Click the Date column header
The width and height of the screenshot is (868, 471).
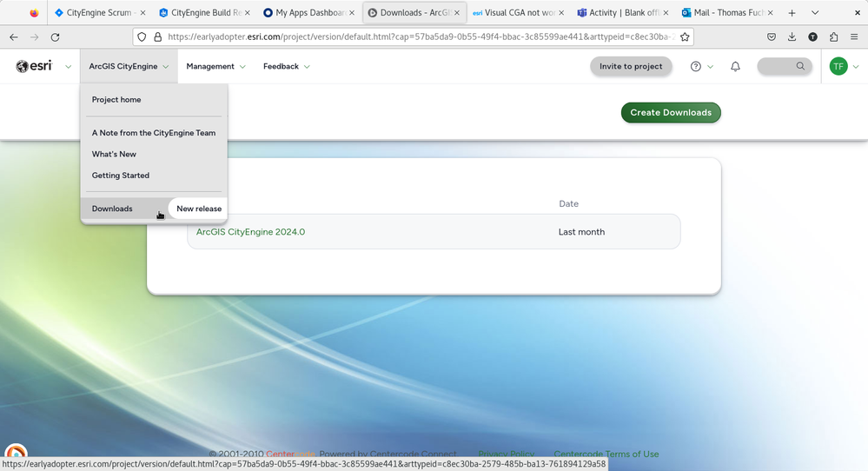(568, 203)
